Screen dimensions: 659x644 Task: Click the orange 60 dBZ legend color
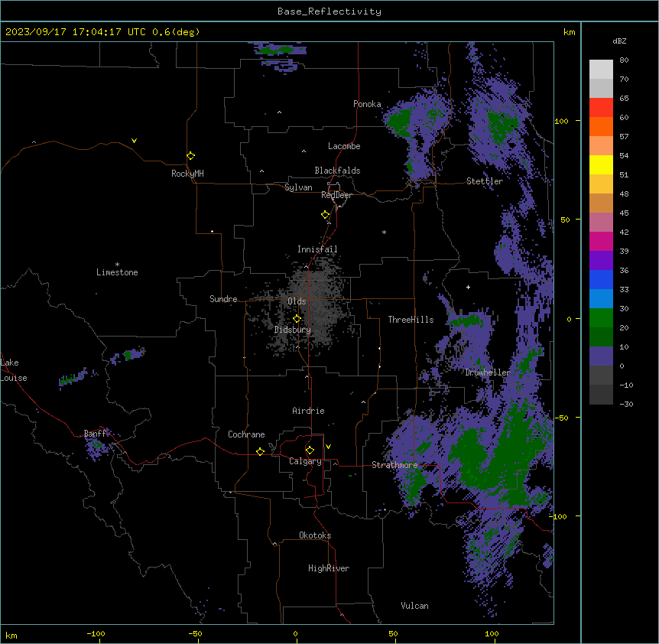coord(601,126)
